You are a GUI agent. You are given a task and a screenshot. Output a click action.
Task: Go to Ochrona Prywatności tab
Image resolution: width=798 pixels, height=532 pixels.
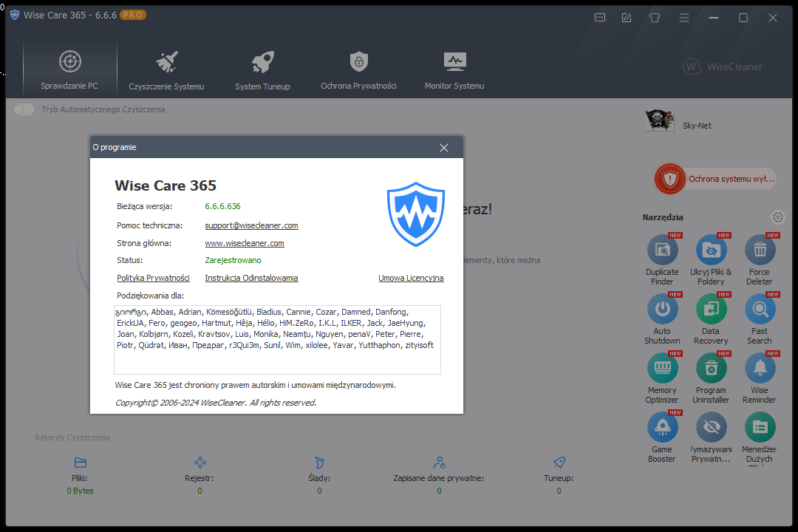tap(359, 69)
